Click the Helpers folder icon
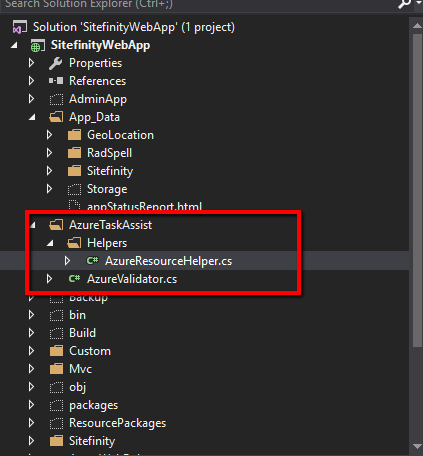 [x=74, y=243]
